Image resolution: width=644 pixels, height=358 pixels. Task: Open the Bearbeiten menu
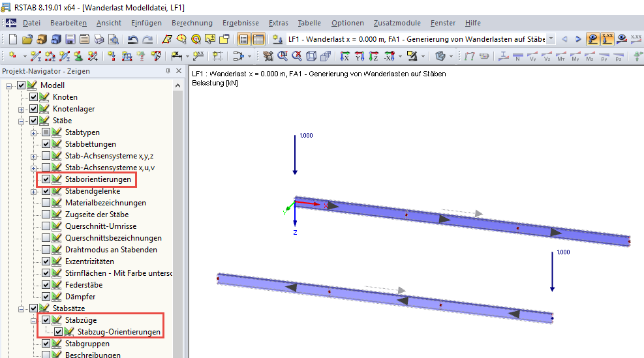[x=69, y=23]
